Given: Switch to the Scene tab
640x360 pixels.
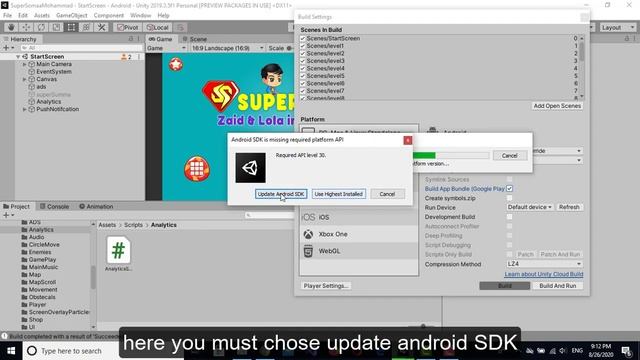Looking at the screenshot, I should pos(195,39).
